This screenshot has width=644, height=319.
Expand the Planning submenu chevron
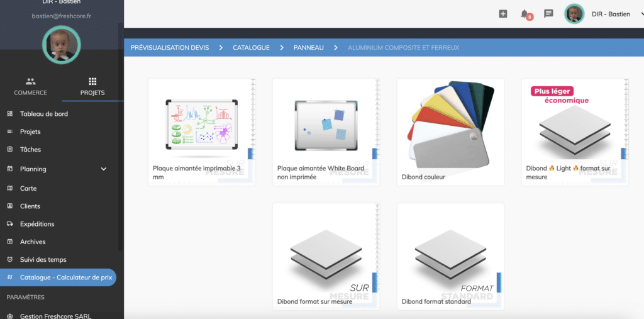(x=104, y=169)
